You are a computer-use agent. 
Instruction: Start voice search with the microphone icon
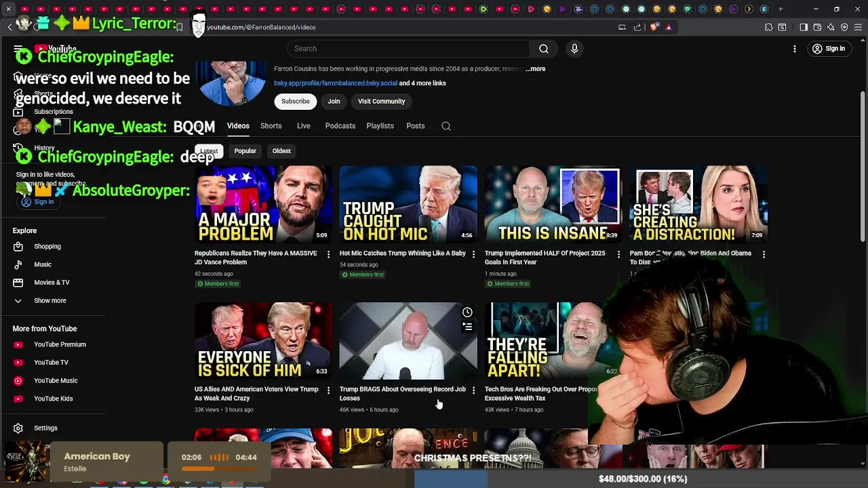574,49
